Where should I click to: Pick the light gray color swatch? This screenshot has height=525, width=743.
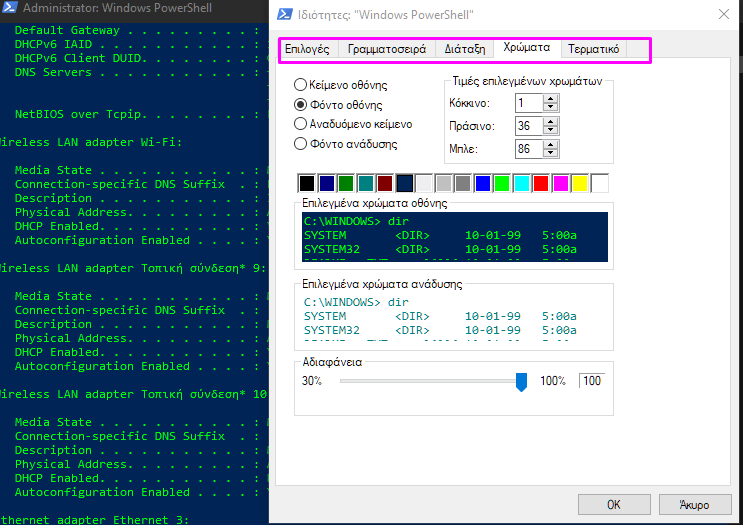point(444,183)
